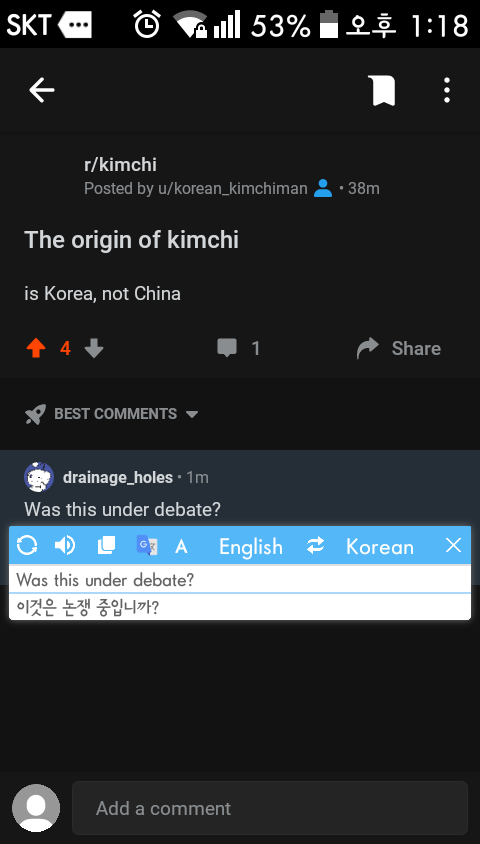
Task: Close the translator popup
Action: pos(454,546)
